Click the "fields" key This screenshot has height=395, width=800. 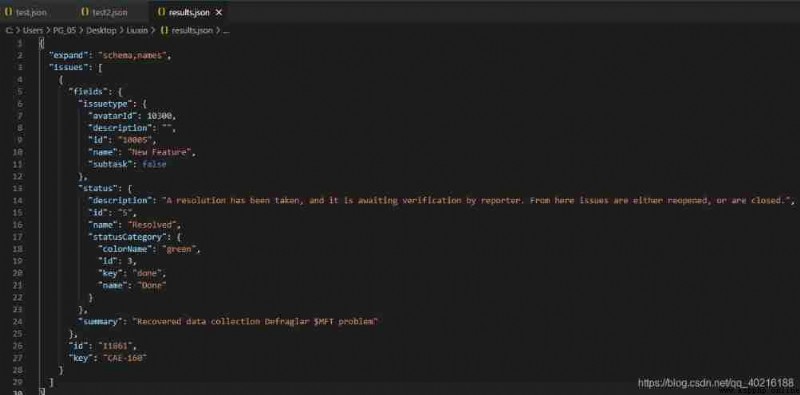click(x=88, y=92)
